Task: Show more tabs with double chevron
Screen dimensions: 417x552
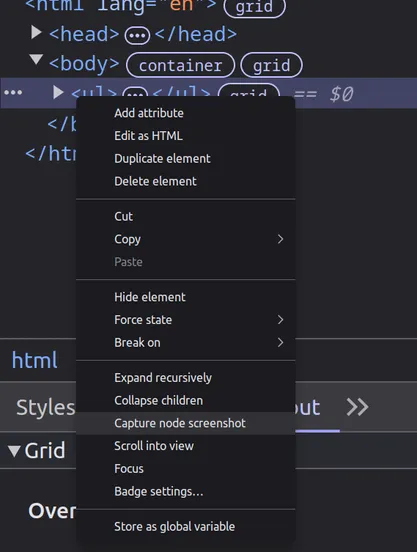Action: (357, 407)
